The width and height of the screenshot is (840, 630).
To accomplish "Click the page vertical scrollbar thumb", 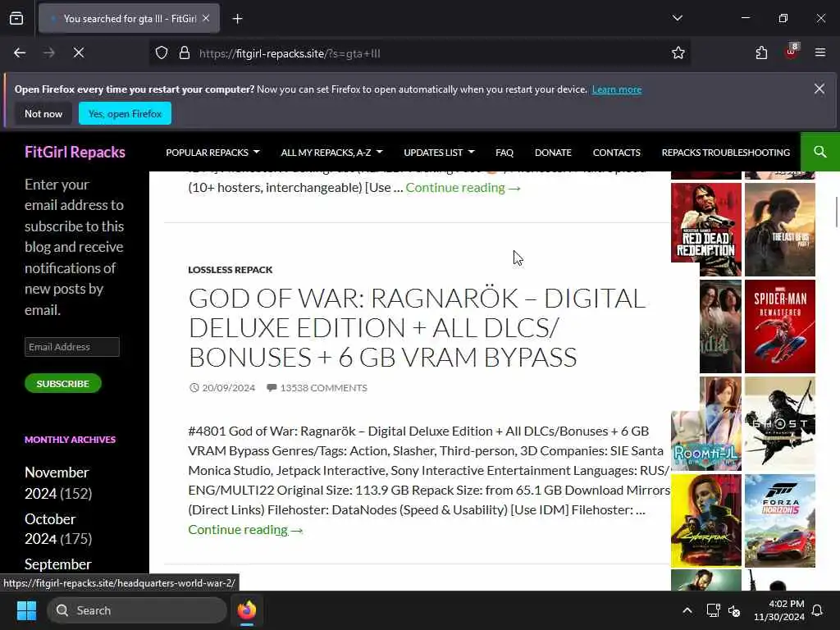I will (x=836, y=212).
